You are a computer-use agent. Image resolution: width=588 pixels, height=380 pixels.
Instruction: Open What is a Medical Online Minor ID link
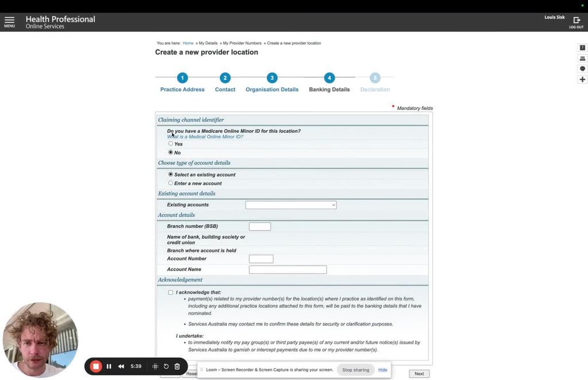[x=205, y=137]
